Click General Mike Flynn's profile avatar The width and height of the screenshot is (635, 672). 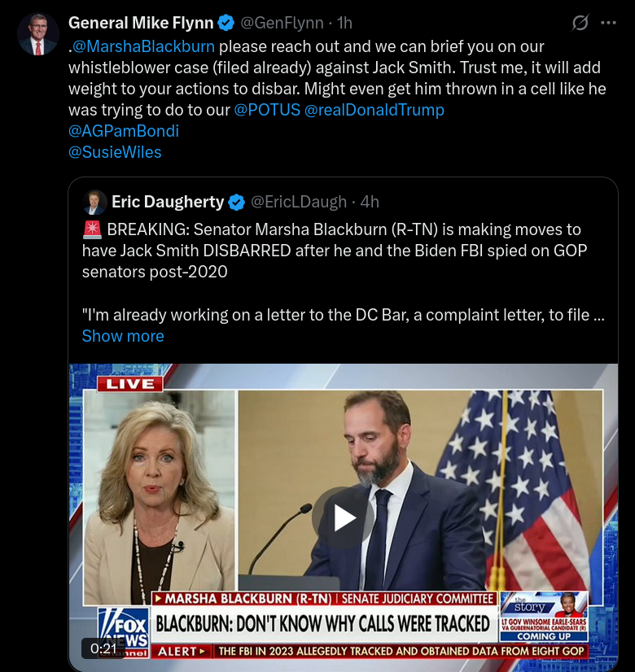[x=37, y=34]
